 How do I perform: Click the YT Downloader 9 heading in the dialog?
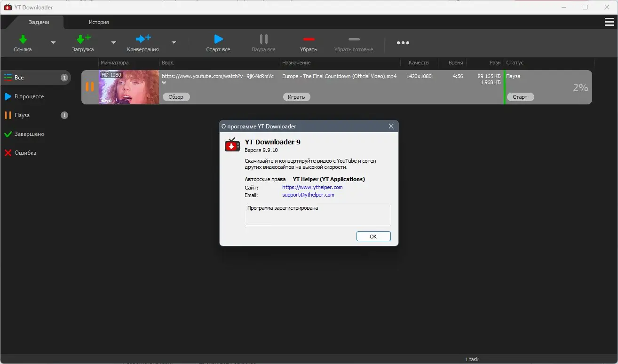click(272, 142)
